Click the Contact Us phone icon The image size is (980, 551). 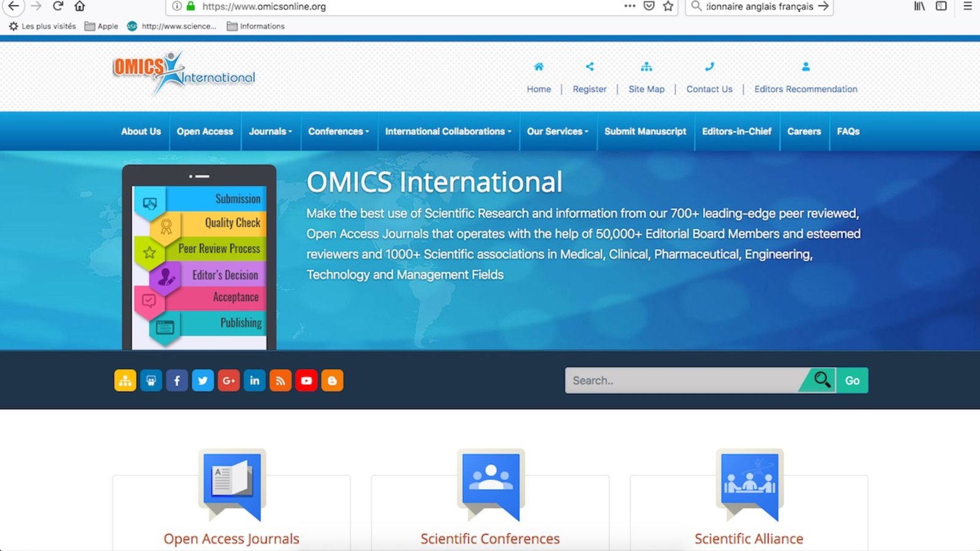tap(709, 67)
